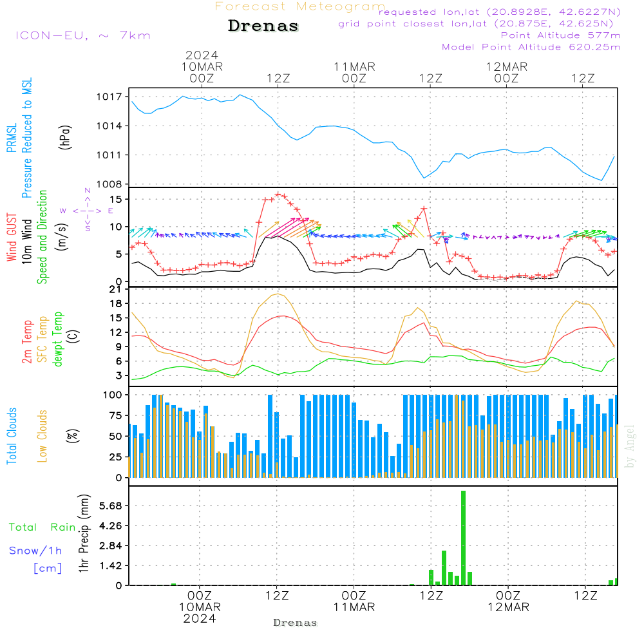This screenshot has height=644, width=644.
Task: Click the bold Drenas title at top
Action: [x=263, y=26]
